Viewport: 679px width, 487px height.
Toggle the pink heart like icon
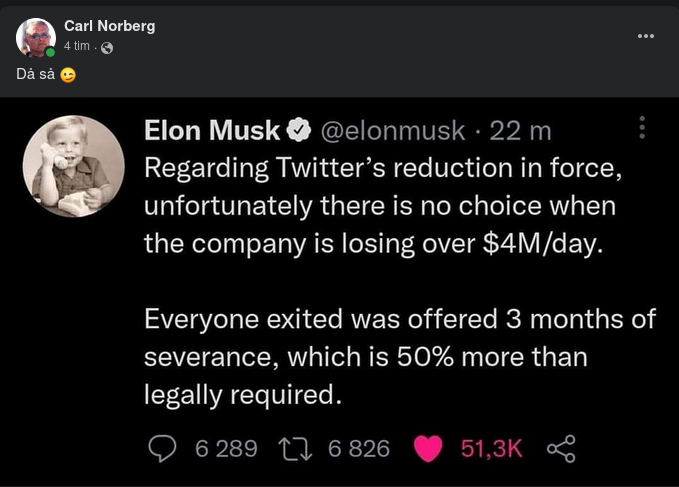point(428,449)
